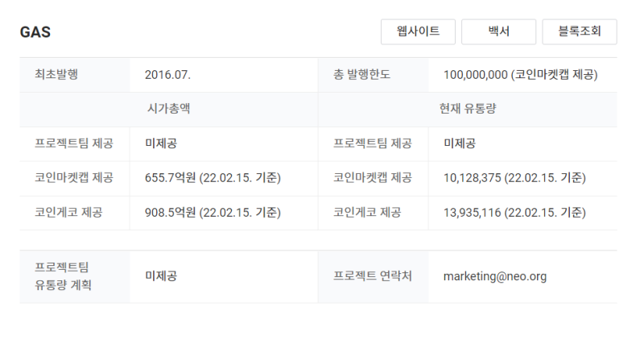The height and width of the screenshot is (344, 644).
Task: Click 코인게코 제공 label under 시가총액
Action: (x=68, y=213)
